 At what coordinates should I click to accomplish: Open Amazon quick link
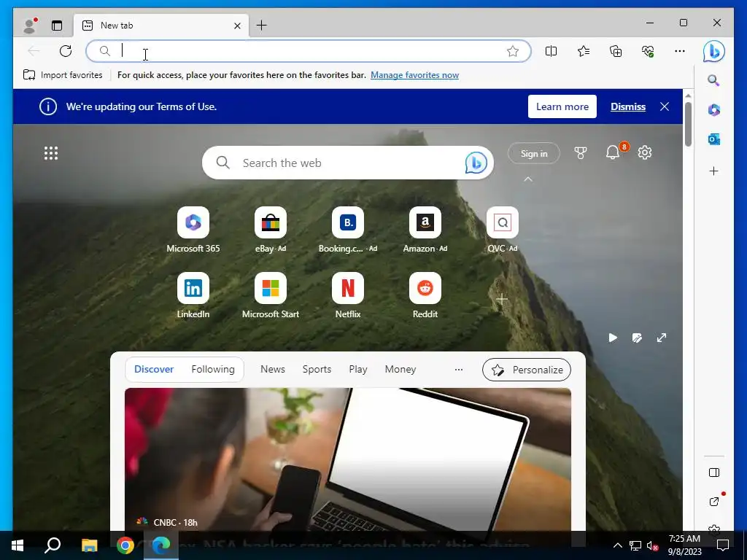point(425,230)
